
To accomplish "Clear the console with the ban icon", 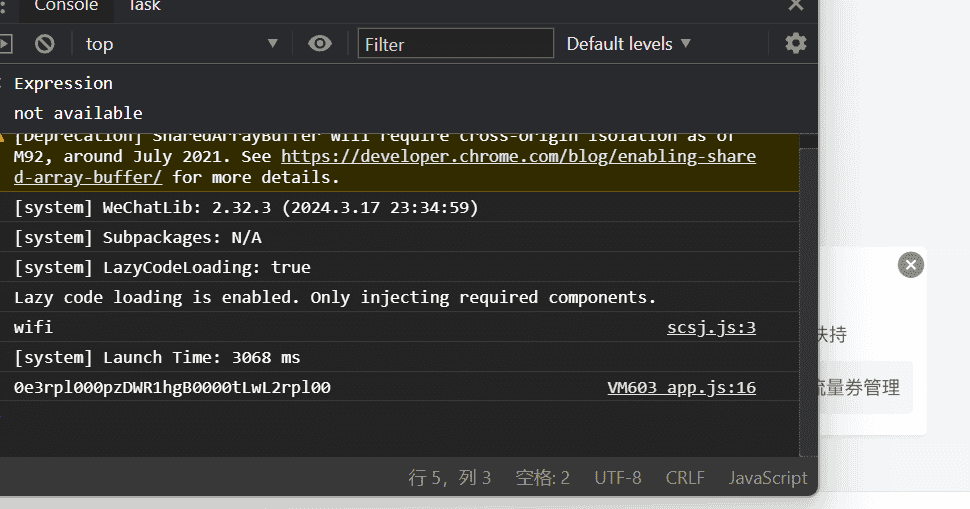I will 44,43.
